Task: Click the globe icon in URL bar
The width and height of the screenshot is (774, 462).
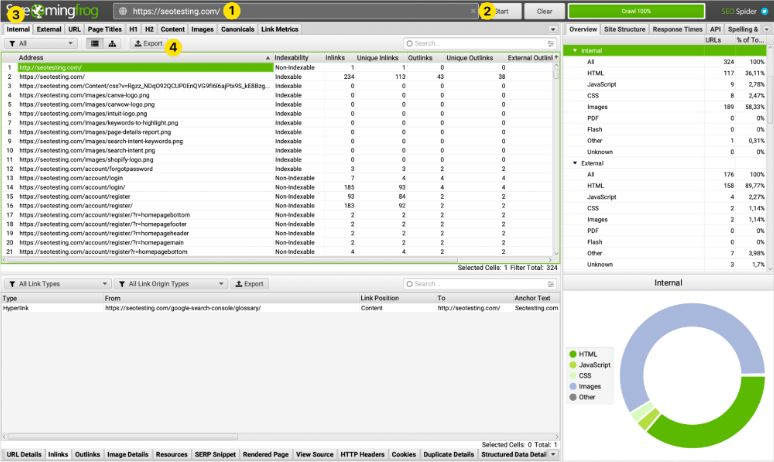Action: (x=123, y=11)
